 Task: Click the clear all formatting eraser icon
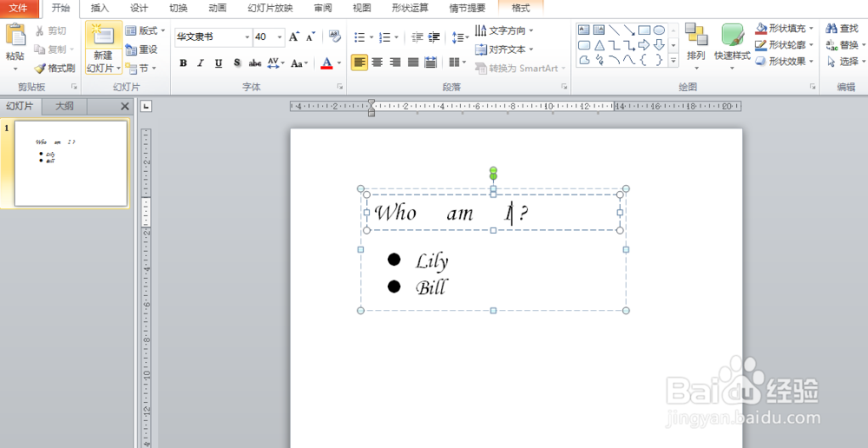[x=334, y=36]
